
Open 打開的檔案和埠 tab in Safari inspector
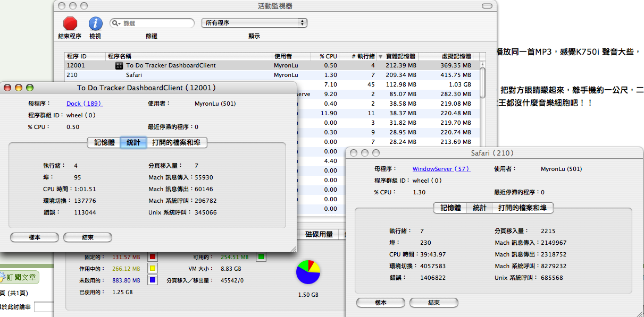point(523,208)
